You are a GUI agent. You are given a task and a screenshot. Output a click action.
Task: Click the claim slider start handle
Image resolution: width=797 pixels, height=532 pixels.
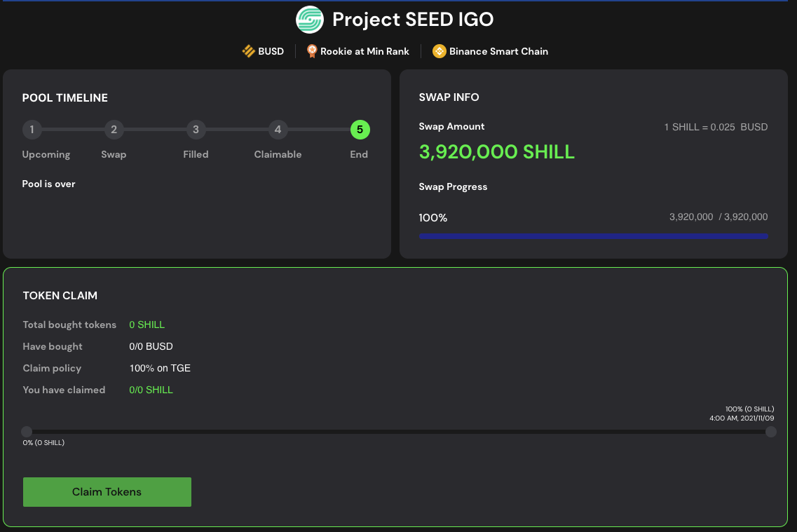(27, 432)
